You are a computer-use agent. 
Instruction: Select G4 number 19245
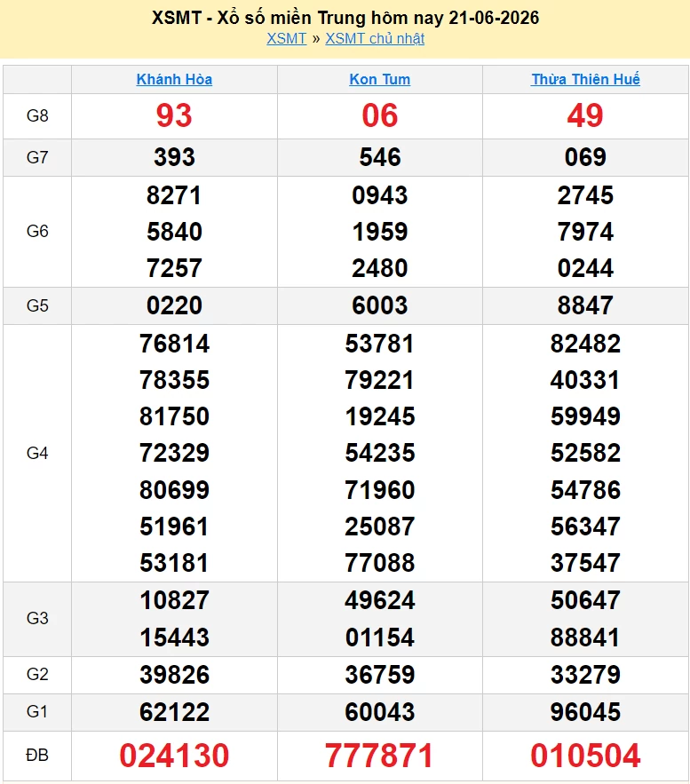380,417
